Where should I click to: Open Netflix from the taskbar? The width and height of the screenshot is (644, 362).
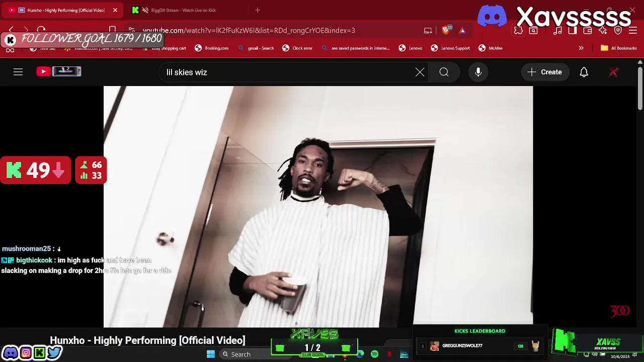coord(389,354)
